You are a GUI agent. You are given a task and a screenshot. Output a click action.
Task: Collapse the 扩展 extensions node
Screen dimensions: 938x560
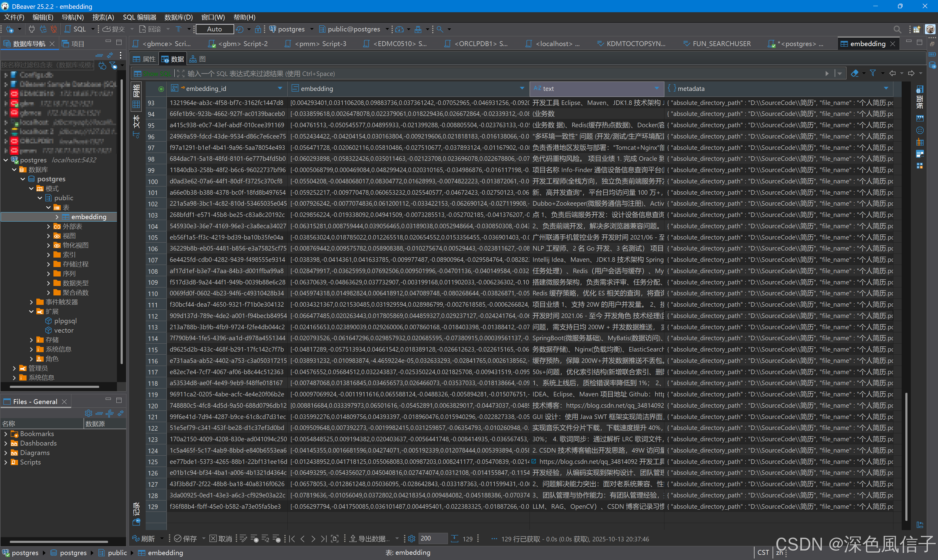click(x=31, y=311)
